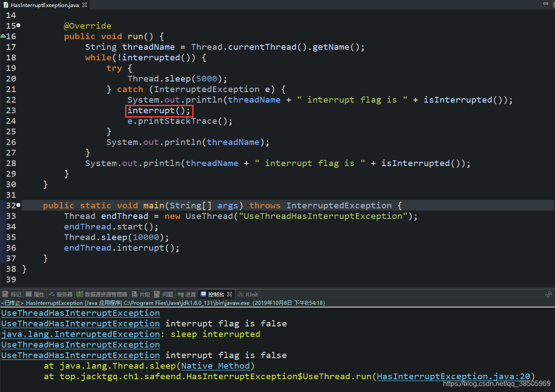Close the 控制台 console view tab

pyautogui.click(x=230, y=294)
